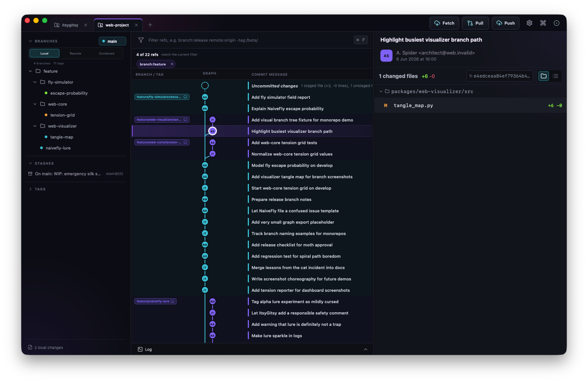This screenshot has height=383, width=588.
Task: Click the feature/fly-simulator/esca... branch label
Action: 162,97
